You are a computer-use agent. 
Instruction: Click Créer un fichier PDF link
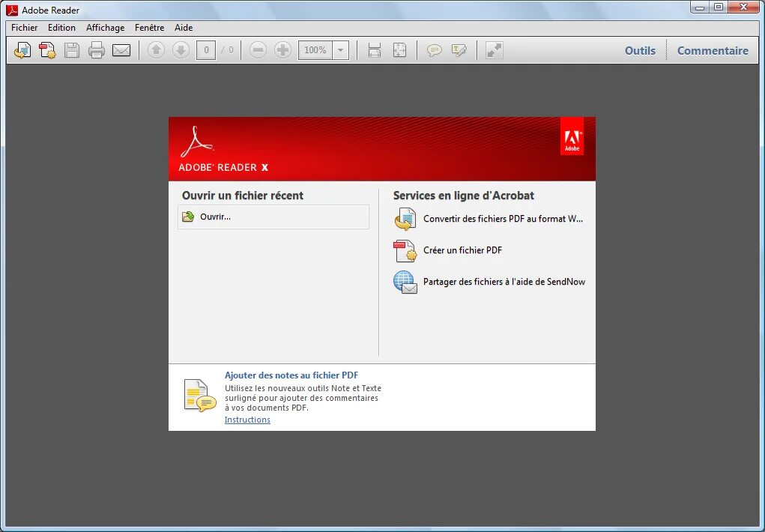(462, 250)
